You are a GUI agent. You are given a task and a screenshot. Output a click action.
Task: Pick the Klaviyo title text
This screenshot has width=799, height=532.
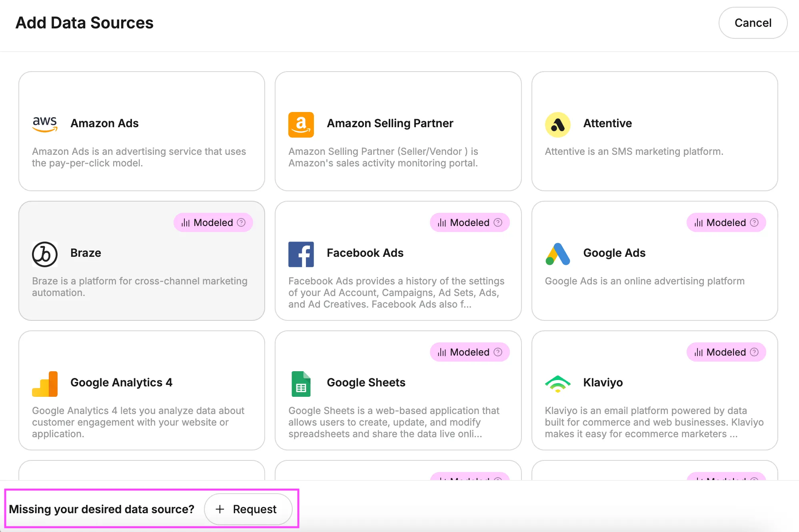tap(603, 382)
